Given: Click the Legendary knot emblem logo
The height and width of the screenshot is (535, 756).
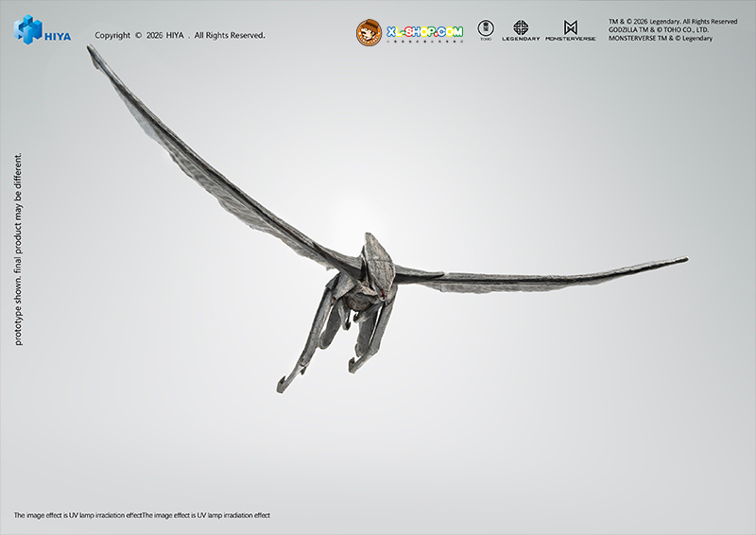Looking at the screenshot, I should (x=521, y=28).
